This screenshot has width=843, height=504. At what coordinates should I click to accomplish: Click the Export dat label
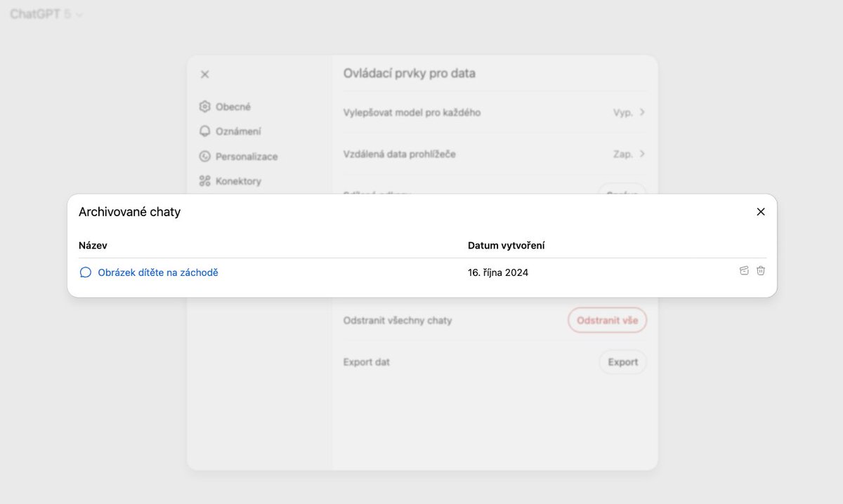(x=367, y=362)
